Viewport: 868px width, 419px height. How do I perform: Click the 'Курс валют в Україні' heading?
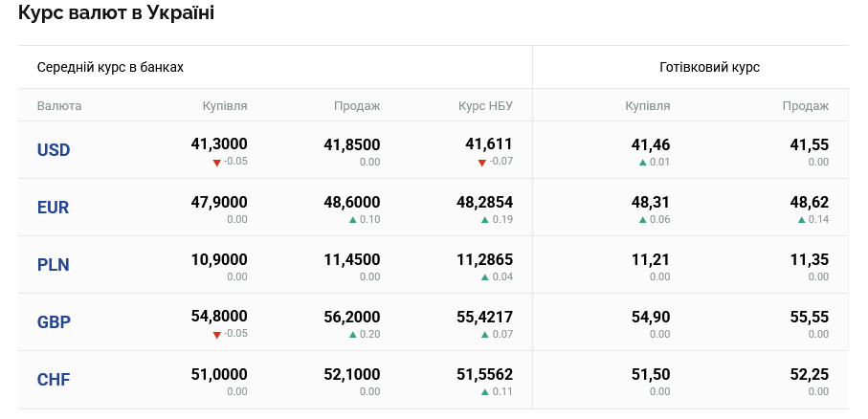116,13
